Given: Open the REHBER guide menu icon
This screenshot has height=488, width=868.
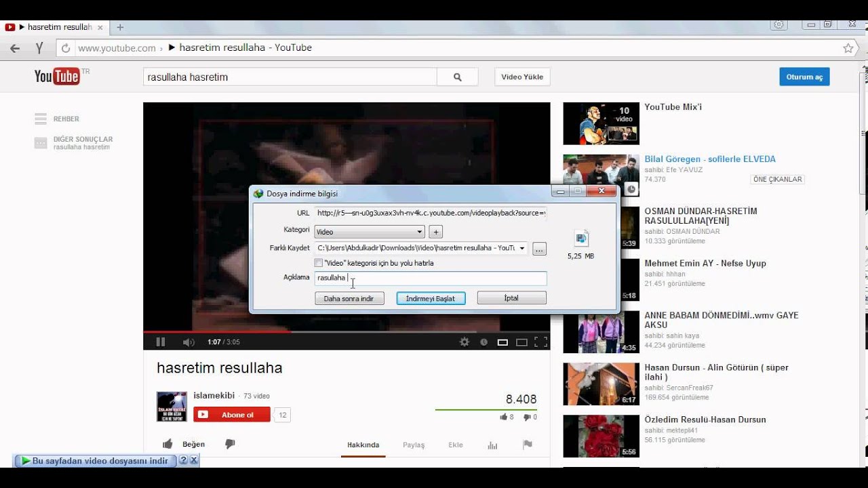Looking at the screenshot, I should pos(41,119).
